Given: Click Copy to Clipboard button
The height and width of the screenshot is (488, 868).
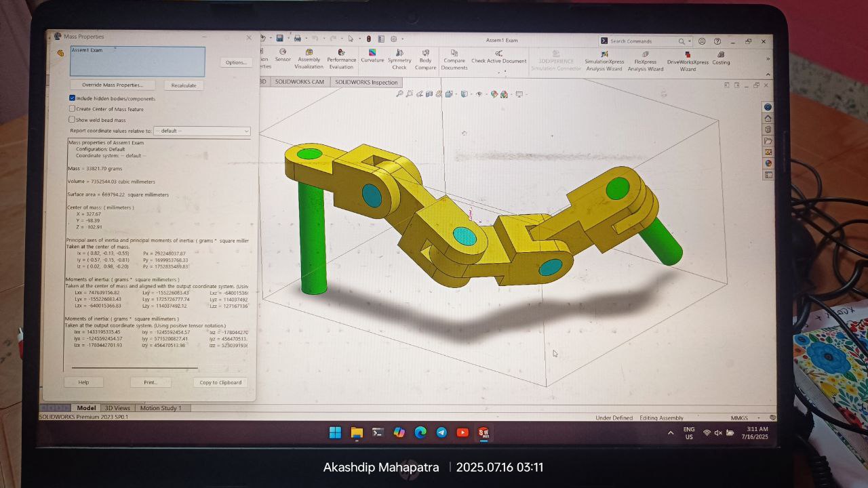Looking at the screenshot, I should [220, 382].
